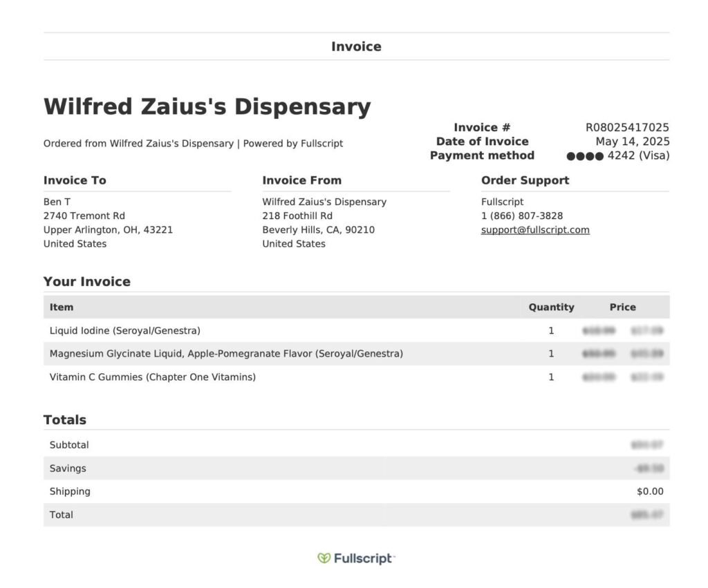Click quantity '1' for Magnesium Glycinate Liquid
The width and height of the screenshot is (708, 588).
(x=551, y=354)
